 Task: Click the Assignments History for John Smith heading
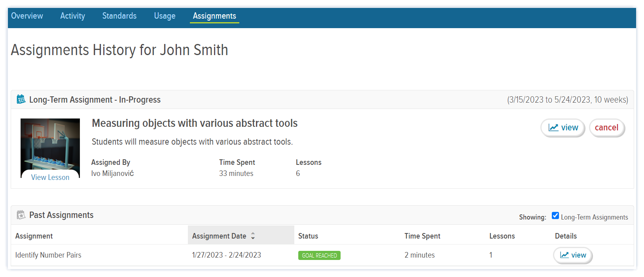(119, 50)
